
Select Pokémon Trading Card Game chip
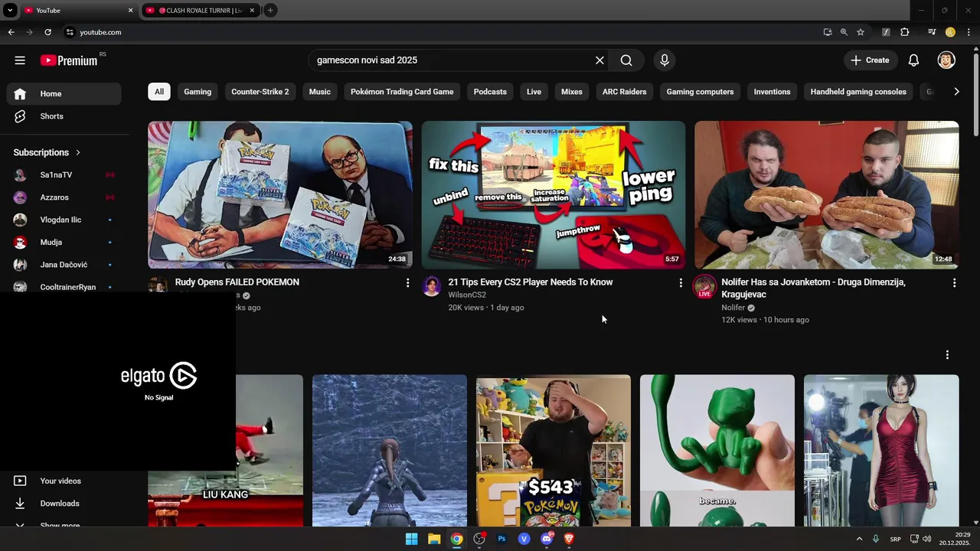pyautogui.click(x=402, y=92)
